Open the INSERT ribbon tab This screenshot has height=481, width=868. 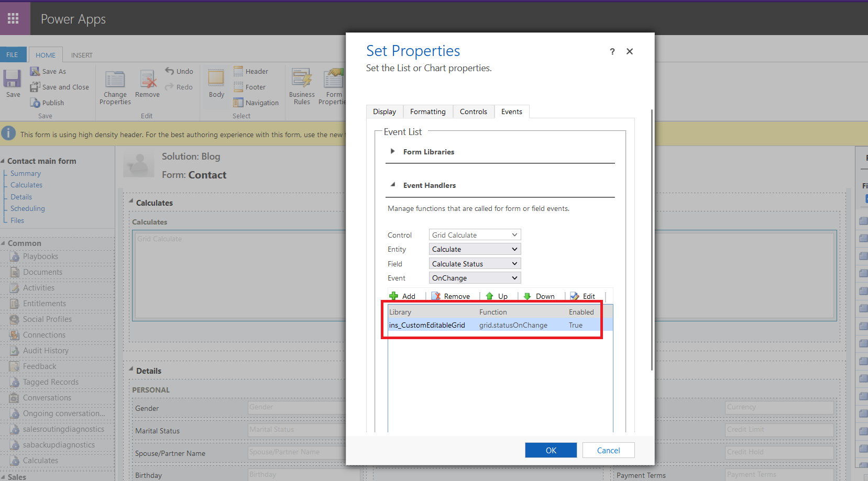pos(82,55)
